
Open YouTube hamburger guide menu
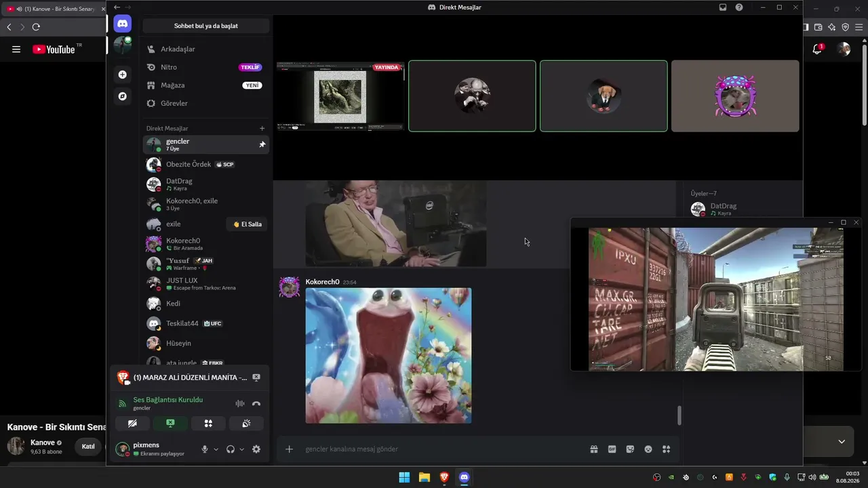coord(16,49)
